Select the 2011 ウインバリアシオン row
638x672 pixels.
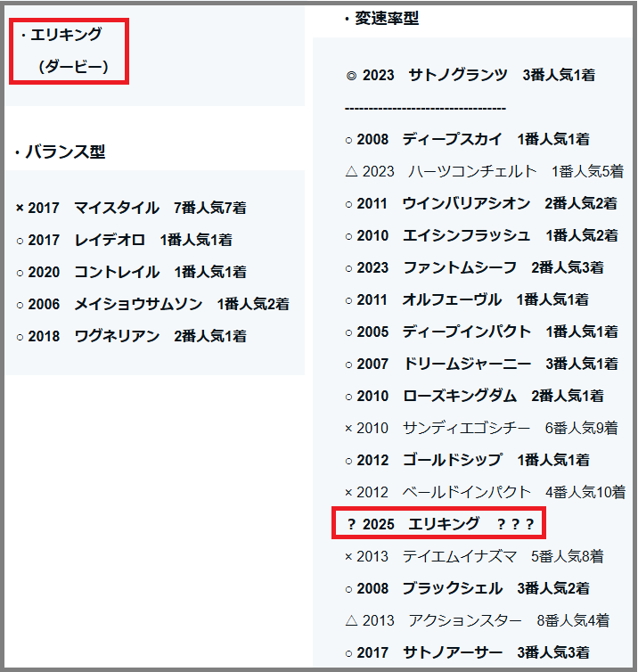[481, 203]
